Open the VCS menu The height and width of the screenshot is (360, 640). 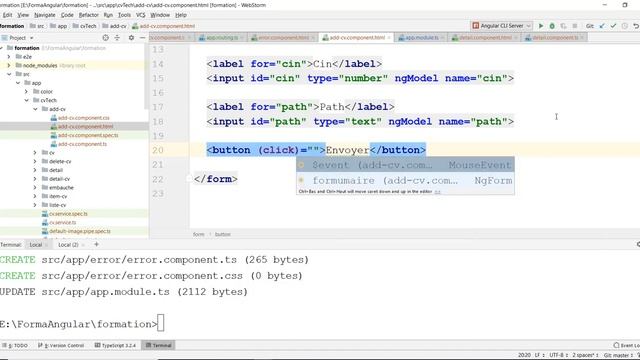[140, 15]
